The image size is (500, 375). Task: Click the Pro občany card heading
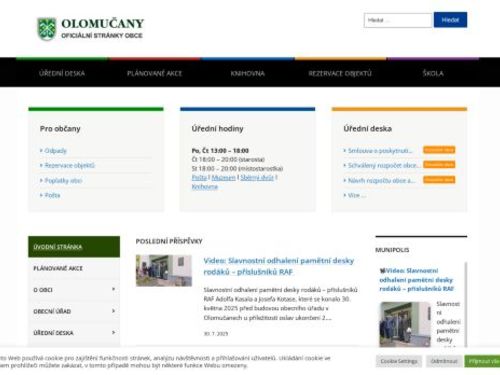coord(60,129)
